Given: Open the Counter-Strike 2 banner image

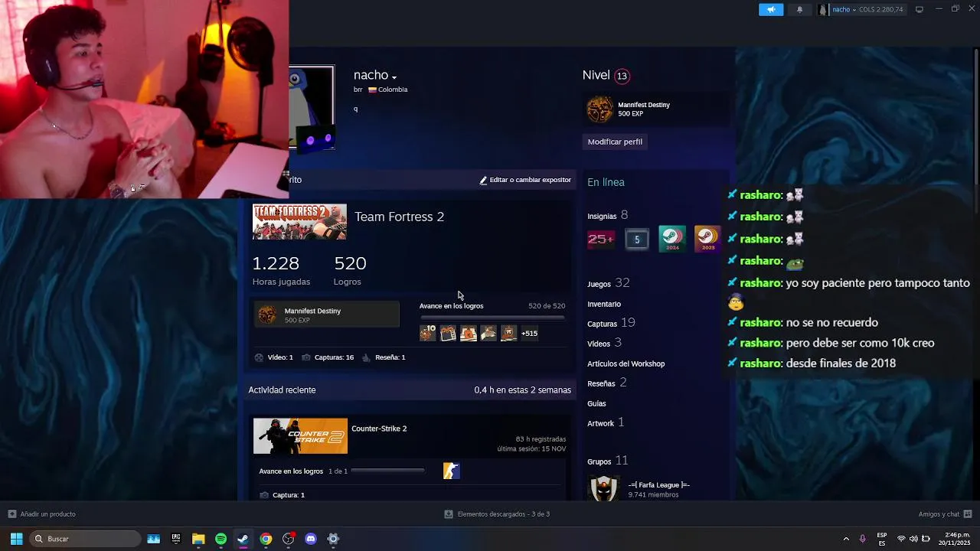Looking at the screenshot, I should (x=300, y=436).
